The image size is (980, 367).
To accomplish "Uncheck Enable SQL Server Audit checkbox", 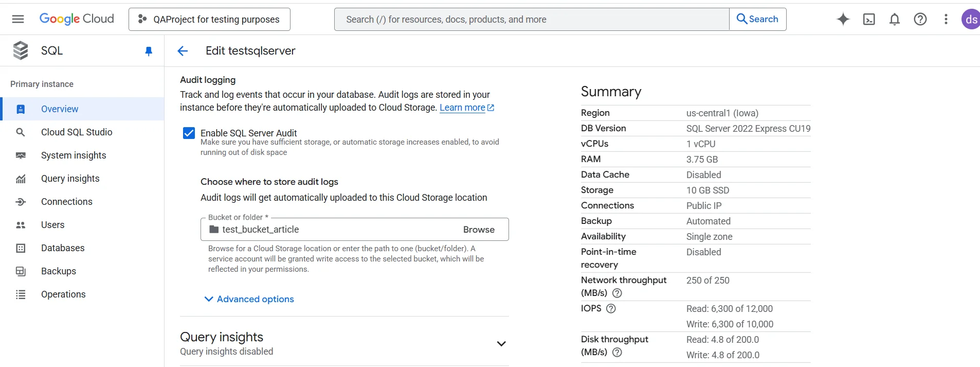I will pyautogui.click(x=189, y=133).
